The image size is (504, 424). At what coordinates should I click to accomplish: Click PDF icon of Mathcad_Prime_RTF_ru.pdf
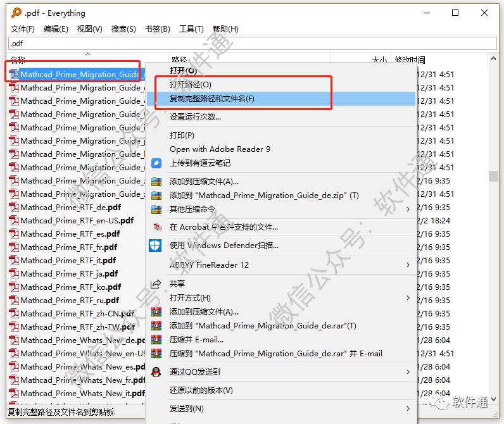14,301
